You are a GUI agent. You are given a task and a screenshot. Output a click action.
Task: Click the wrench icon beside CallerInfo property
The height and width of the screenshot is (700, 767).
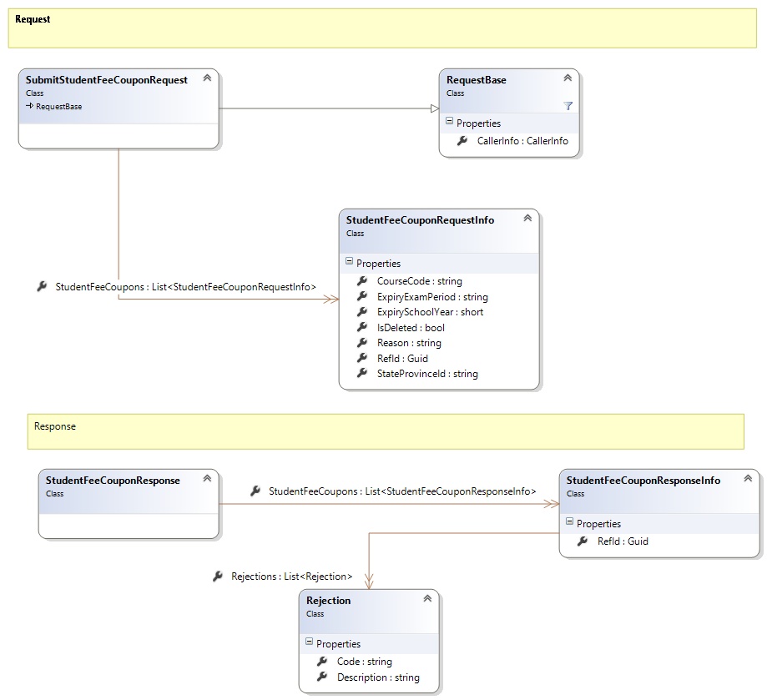462,141
